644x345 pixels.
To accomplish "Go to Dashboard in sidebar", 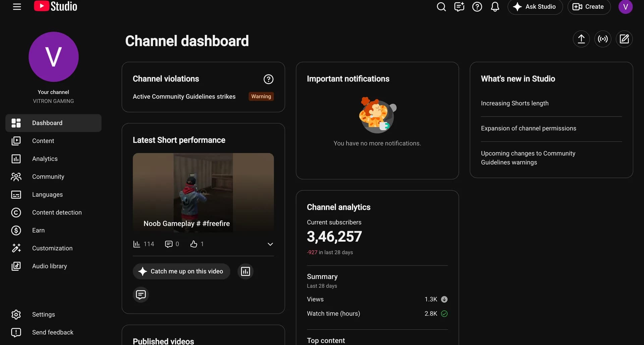I will [53, 123].
